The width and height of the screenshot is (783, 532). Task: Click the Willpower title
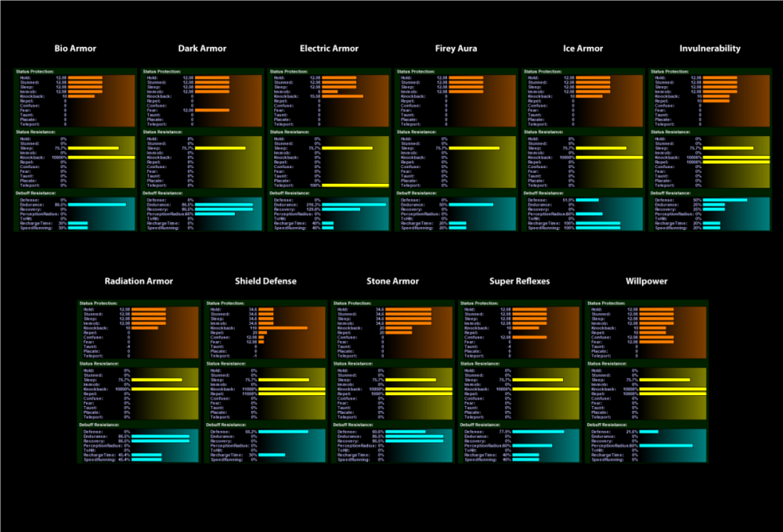(x=646, y=282)
